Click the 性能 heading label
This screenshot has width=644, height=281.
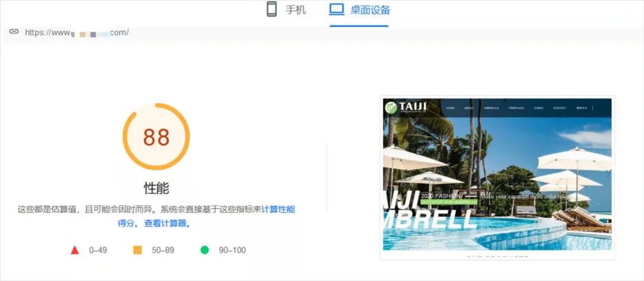[156, 188]
